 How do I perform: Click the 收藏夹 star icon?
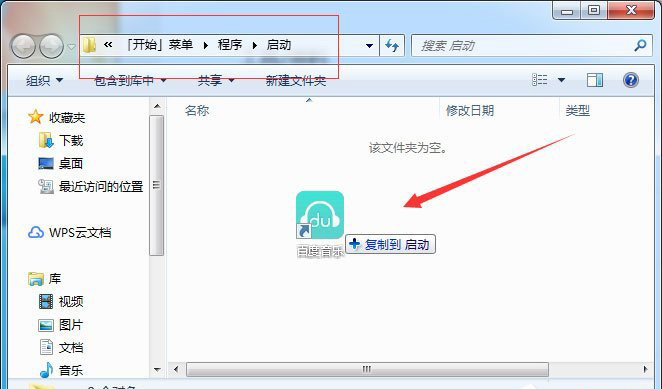point(35,117)
